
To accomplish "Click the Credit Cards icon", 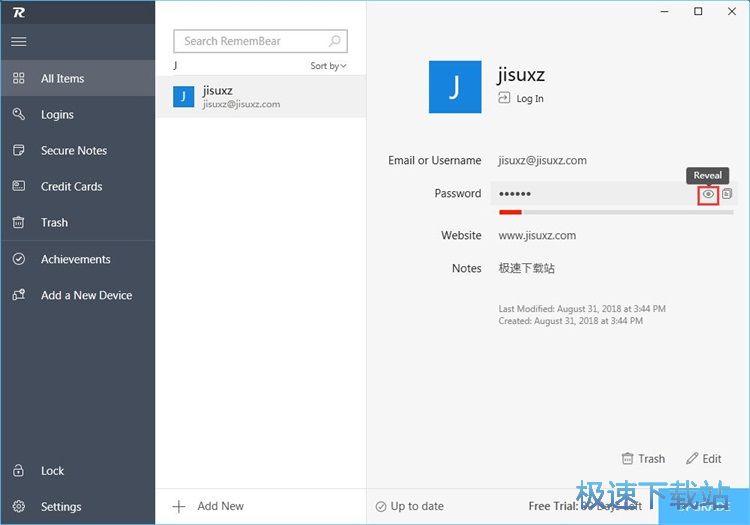I will 19,186.
